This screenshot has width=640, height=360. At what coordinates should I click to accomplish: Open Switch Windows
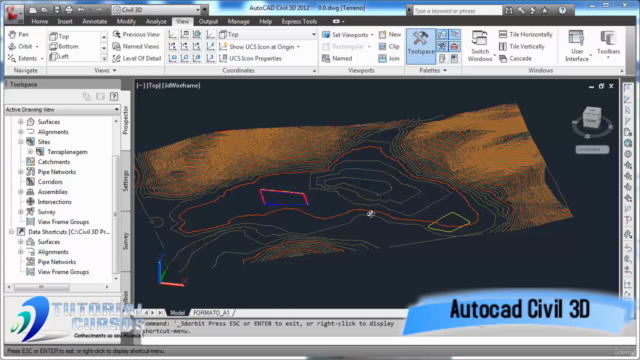[480, 47]
